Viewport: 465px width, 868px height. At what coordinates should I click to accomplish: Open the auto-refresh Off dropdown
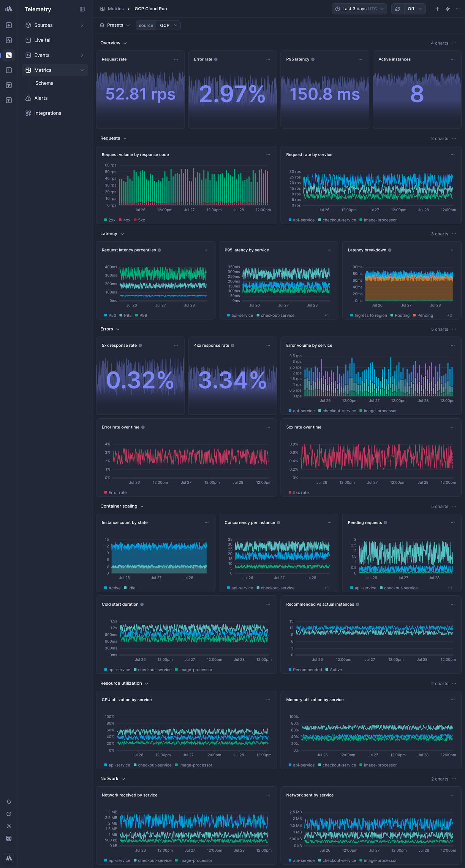click(x=414, y=9)
